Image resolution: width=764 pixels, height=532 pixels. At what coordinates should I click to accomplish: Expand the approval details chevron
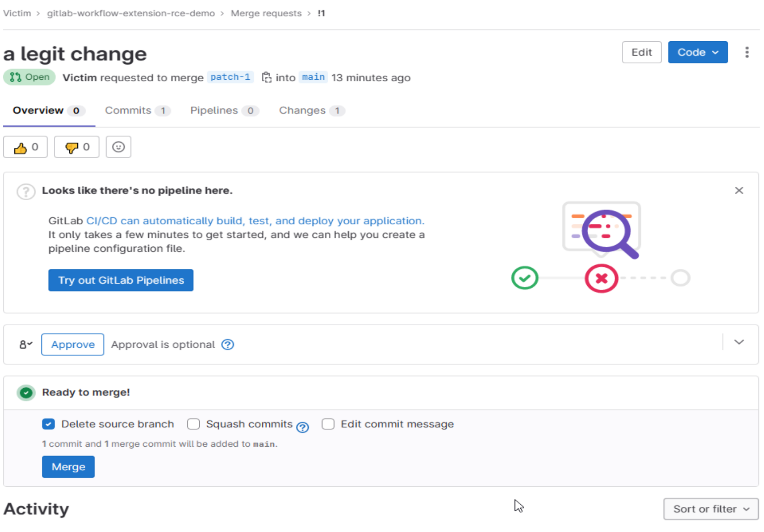click(x=739, y=342)
